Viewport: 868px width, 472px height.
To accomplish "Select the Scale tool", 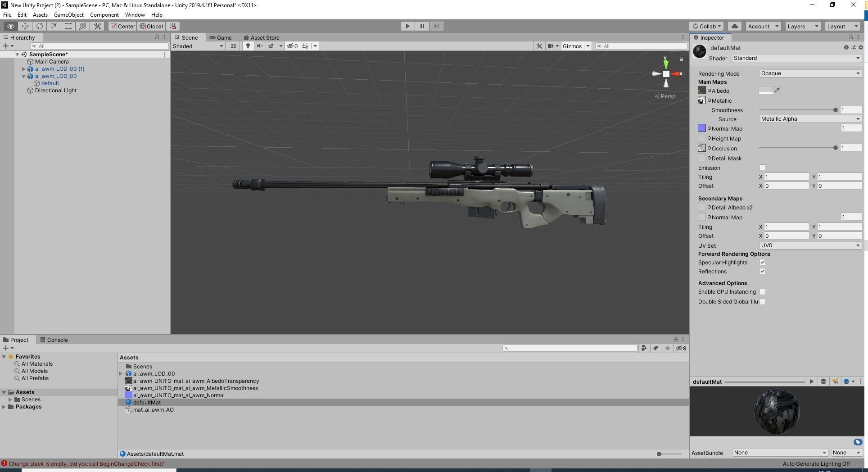I will [x=54, y=26].
